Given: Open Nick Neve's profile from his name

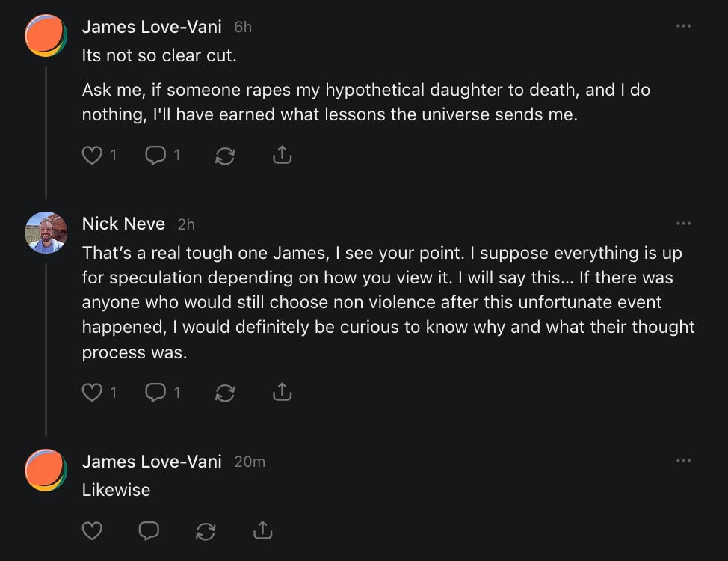Looking at the screenshot, I should 123,224.
